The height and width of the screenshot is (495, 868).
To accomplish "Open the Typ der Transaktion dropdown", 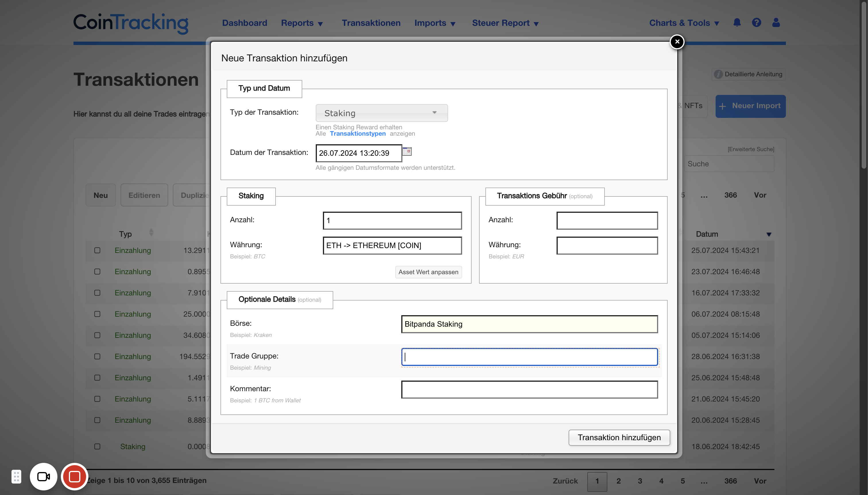I will (x=382, y=113).
